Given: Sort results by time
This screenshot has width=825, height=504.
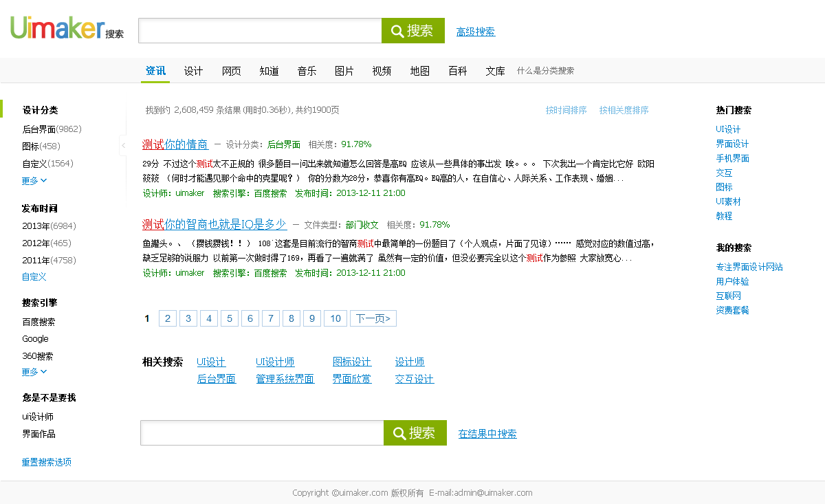Looking at the screenshot, I should (566, 110).
